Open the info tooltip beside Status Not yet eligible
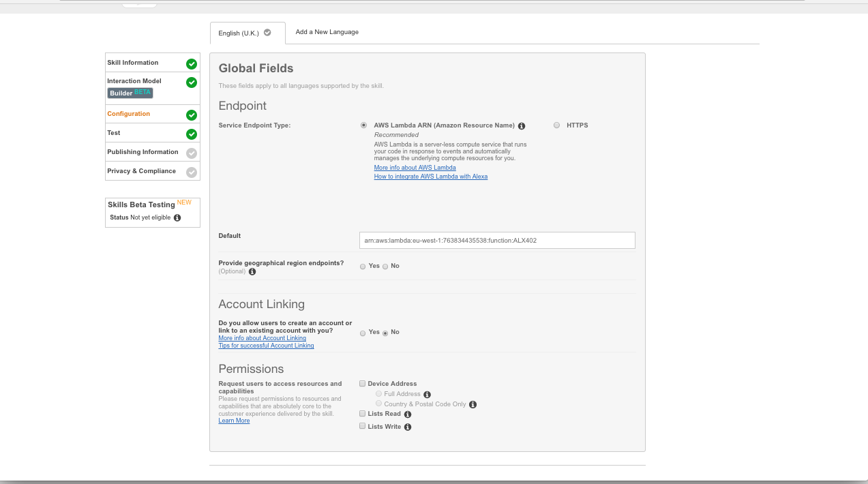868x484 pixels. click(177, 217)
